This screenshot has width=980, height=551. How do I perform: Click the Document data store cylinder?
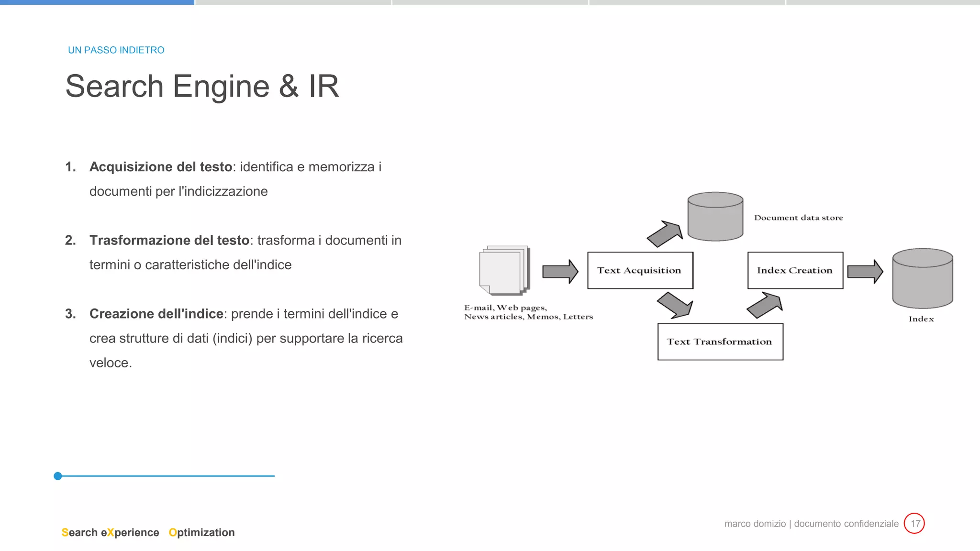(715, 217)
